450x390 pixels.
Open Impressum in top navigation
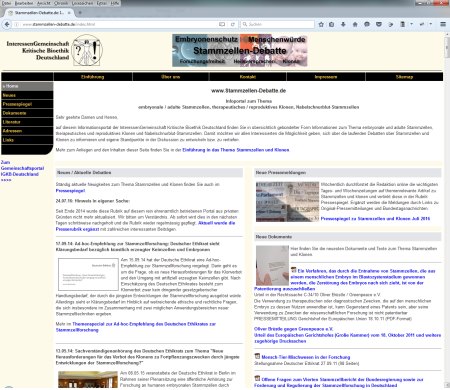click(326, 77)
